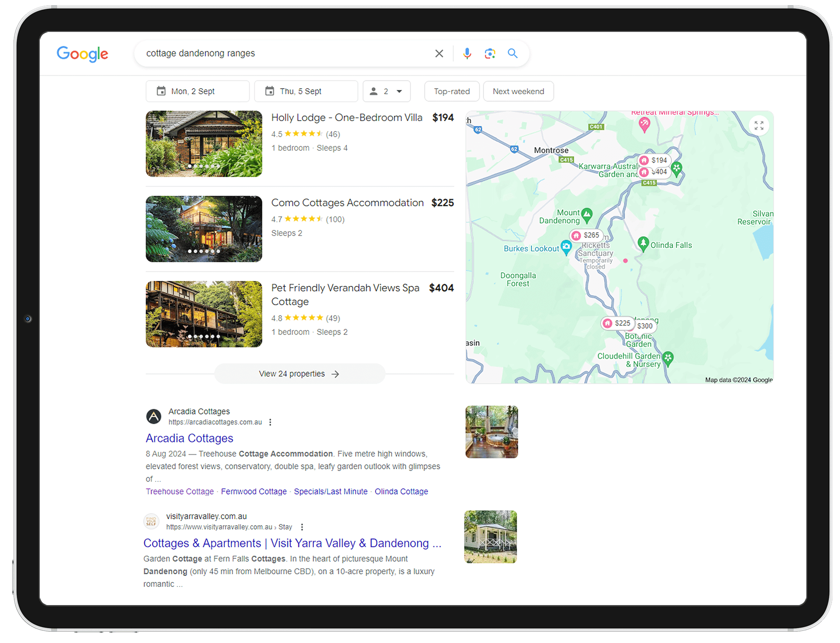Select the $404 price pin on map
Viewport: 840px width, 643px height.
pos(654,172)
